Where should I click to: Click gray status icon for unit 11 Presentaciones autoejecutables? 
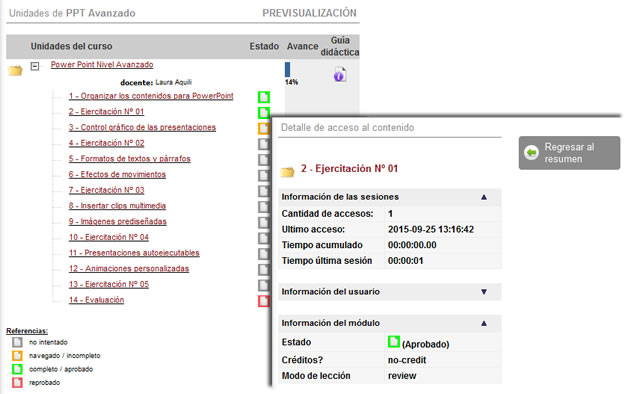pyautogui.click(x=263, y=254)
